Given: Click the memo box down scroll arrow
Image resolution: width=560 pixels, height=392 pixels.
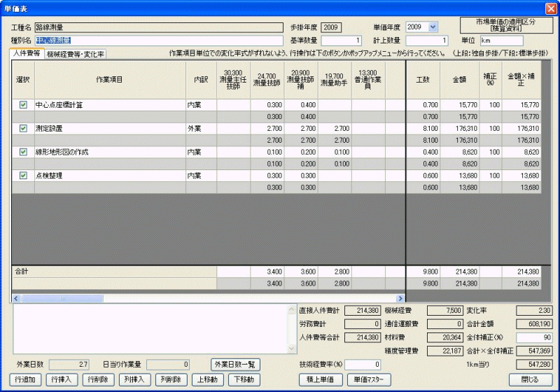Looking at the screenshot, I should point(292,349).
